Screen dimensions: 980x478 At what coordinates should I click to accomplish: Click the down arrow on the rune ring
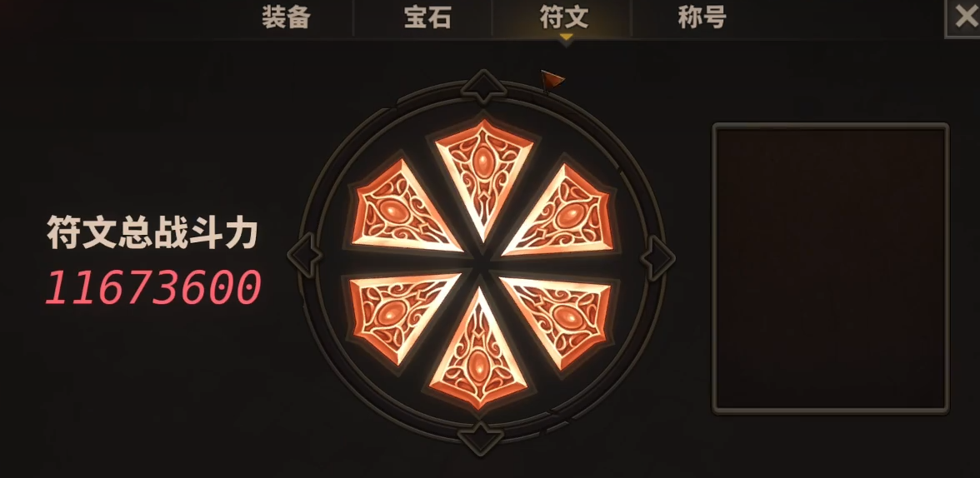click(480, 437)
